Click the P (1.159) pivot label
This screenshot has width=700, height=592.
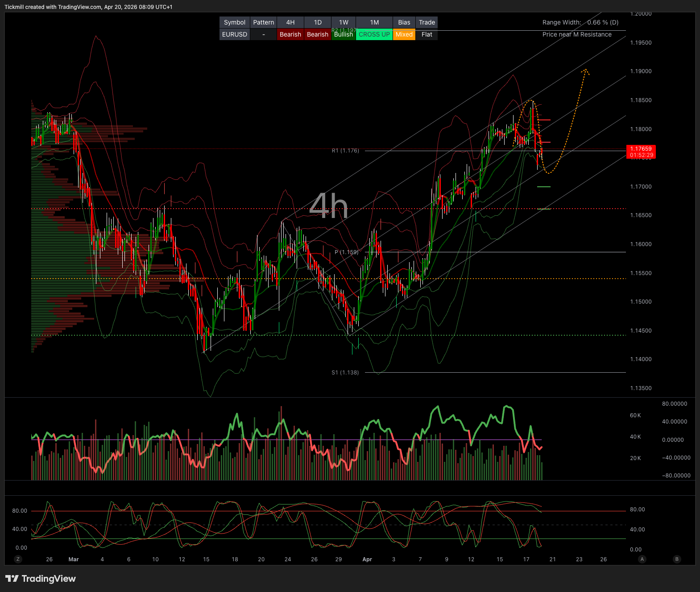click(x=347, y=252)
